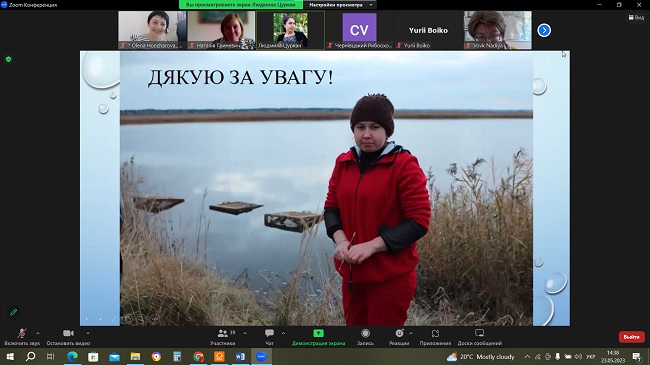Expand audio options arrow beside microphone
Screen dimensions: 650x365
[38, 333]
